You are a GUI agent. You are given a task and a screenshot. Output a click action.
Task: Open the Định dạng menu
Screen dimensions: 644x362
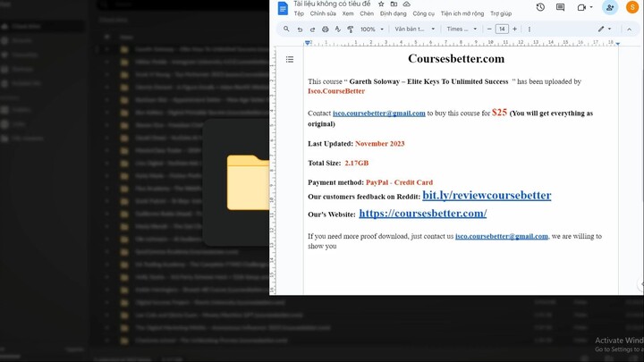coord(393,13)
